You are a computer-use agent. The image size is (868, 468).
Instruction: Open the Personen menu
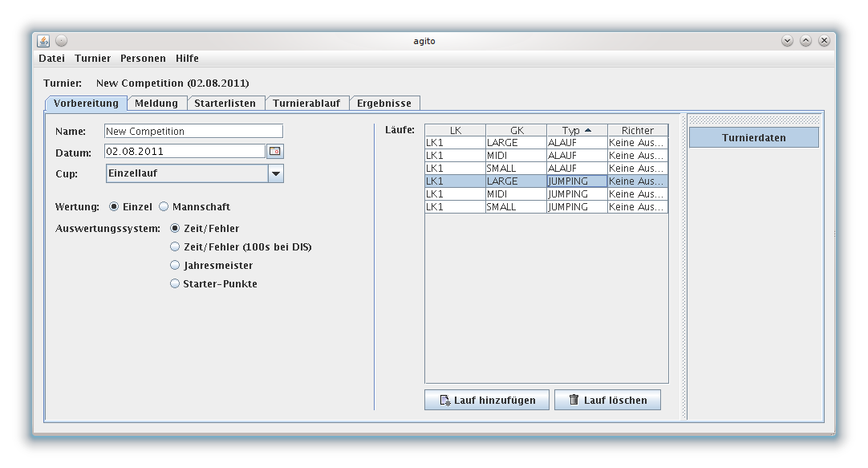point(143,59)
